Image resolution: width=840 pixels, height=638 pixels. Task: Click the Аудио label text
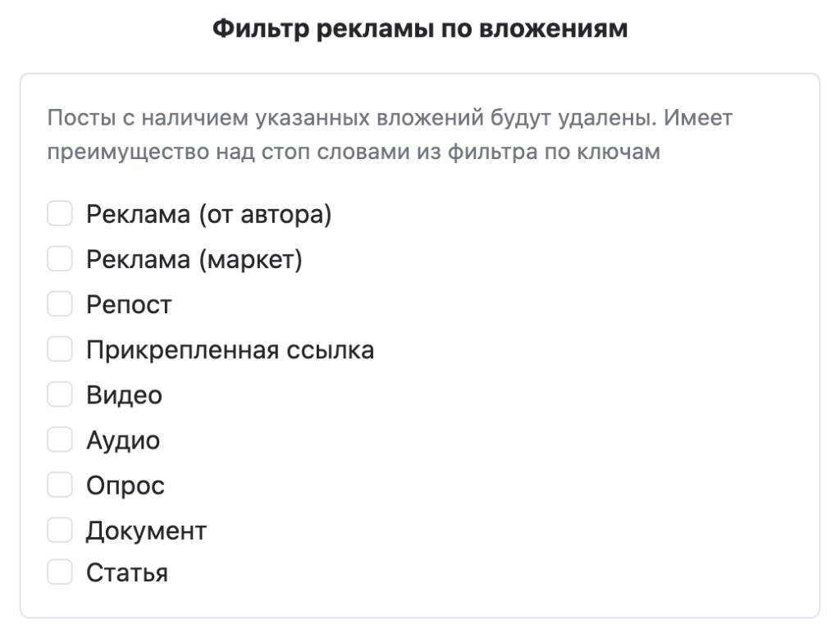pyautogui.click(x=123, y=440)
